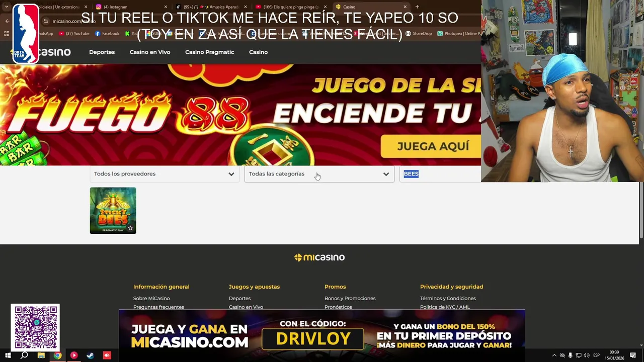Close the Casino browser tab
The height and width of the screenshot is (362, 644).
tap(405, 7)
